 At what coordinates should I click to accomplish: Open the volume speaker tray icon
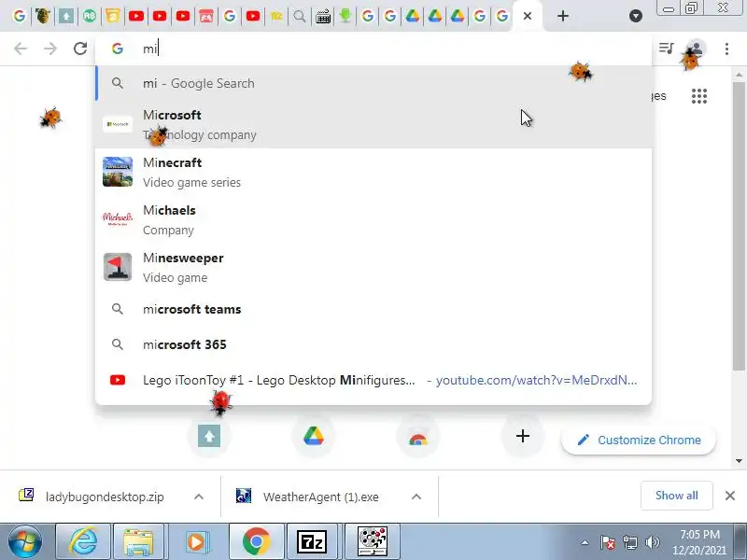652,542
